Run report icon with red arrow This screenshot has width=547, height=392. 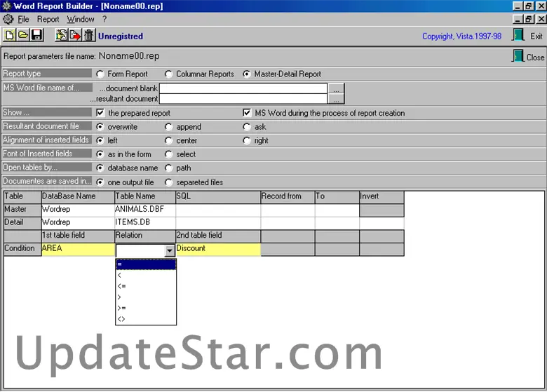[75, 35]
